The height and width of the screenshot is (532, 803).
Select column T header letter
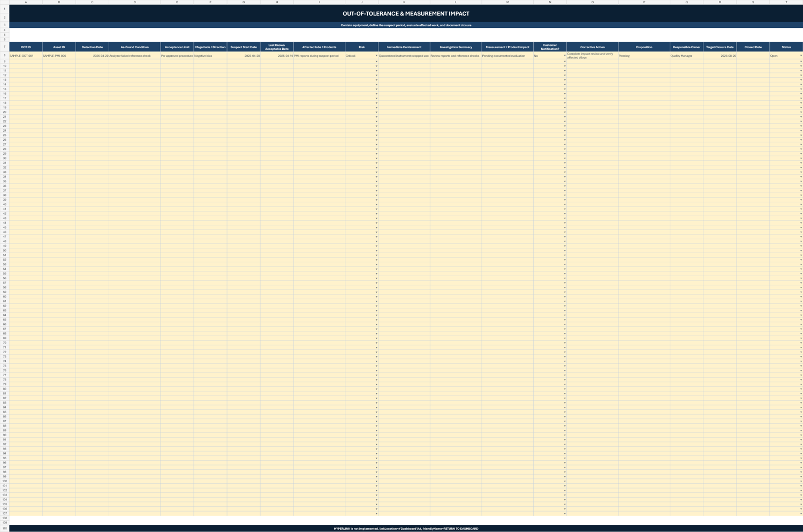coord(786,2)
